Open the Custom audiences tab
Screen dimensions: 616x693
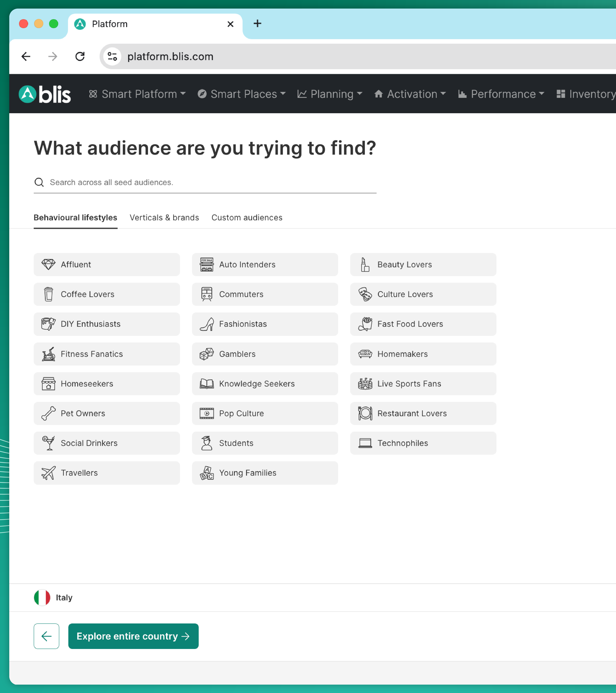click(247, 218)
